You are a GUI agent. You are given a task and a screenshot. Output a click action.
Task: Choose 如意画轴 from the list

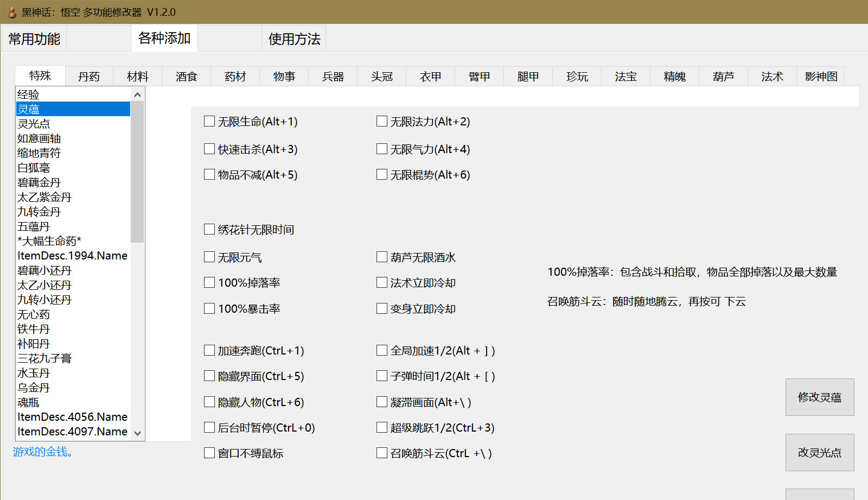pos(73,138)
